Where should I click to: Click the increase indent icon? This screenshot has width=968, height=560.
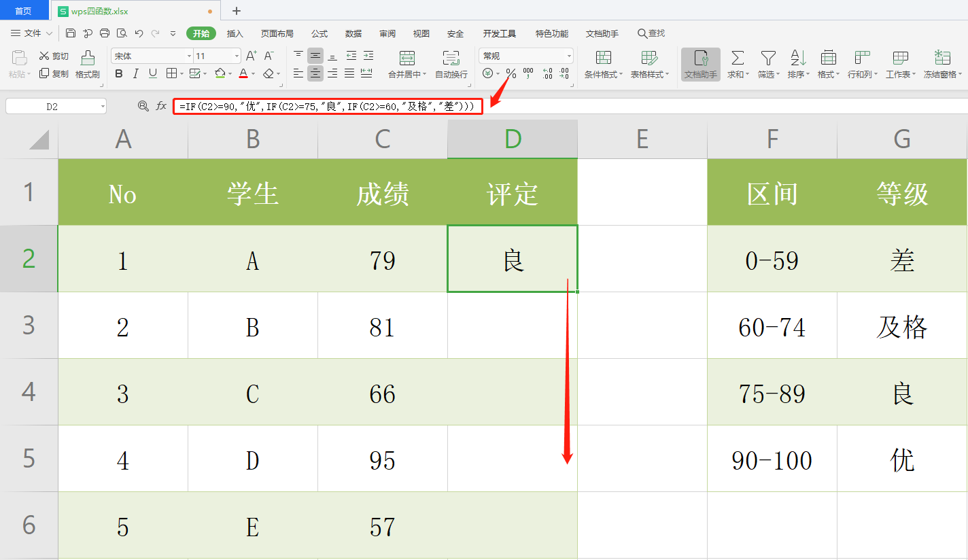[368, 56]
